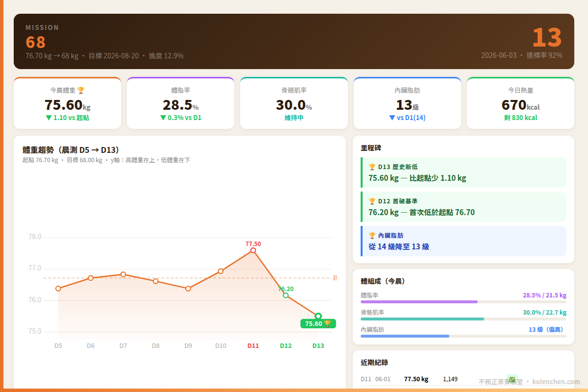Click the 剩 830 kcal remaining text
This screenshot has height=392, width=588.
pyautogui.click(x=520, y=118)
